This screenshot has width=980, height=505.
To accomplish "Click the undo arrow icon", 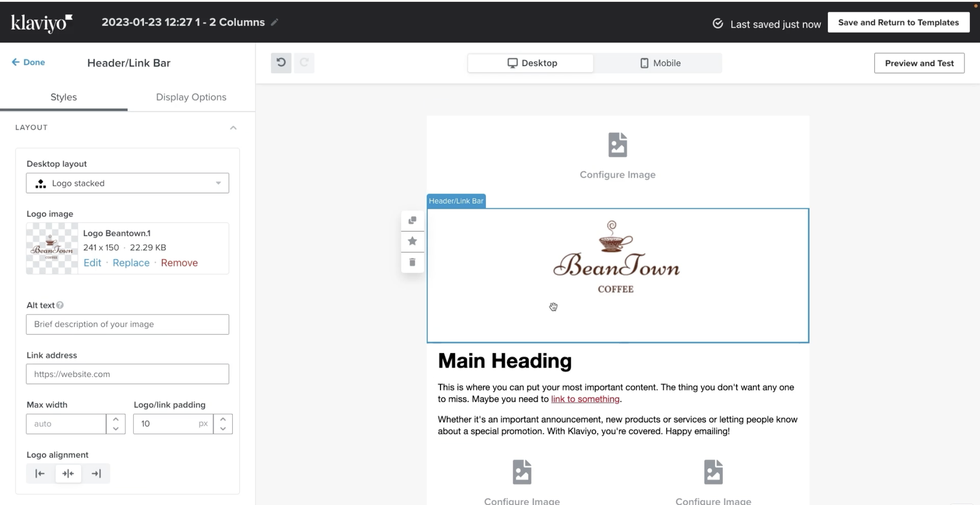I will pyautogui.click(x=281, y=63).
